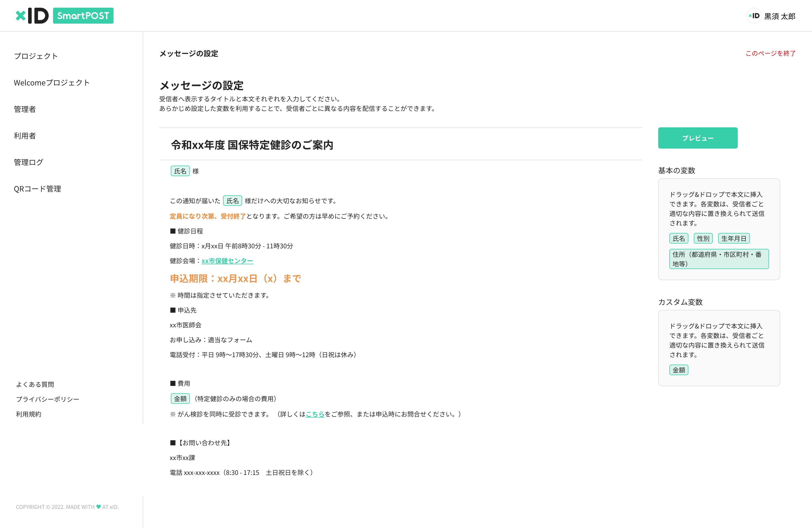This screenshot has height=528, width=812.
Task: Click the xID user avatar icon top right
Action: pyautogui.click(x=753, y=16)
